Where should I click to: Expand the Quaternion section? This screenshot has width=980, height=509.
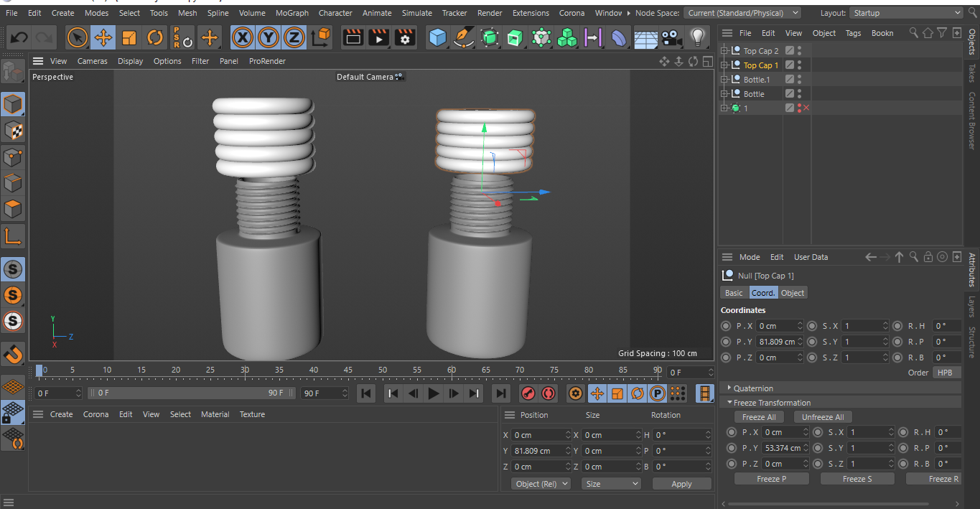pos(753,388)
